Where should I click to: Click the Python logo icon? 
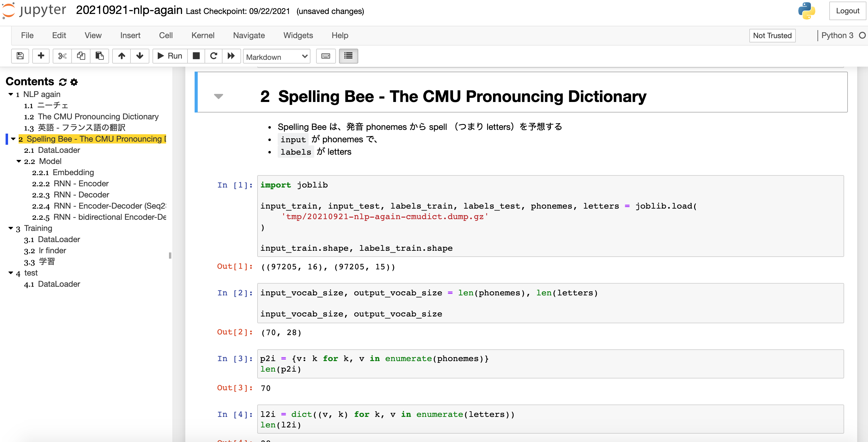[x=806, y=11]
